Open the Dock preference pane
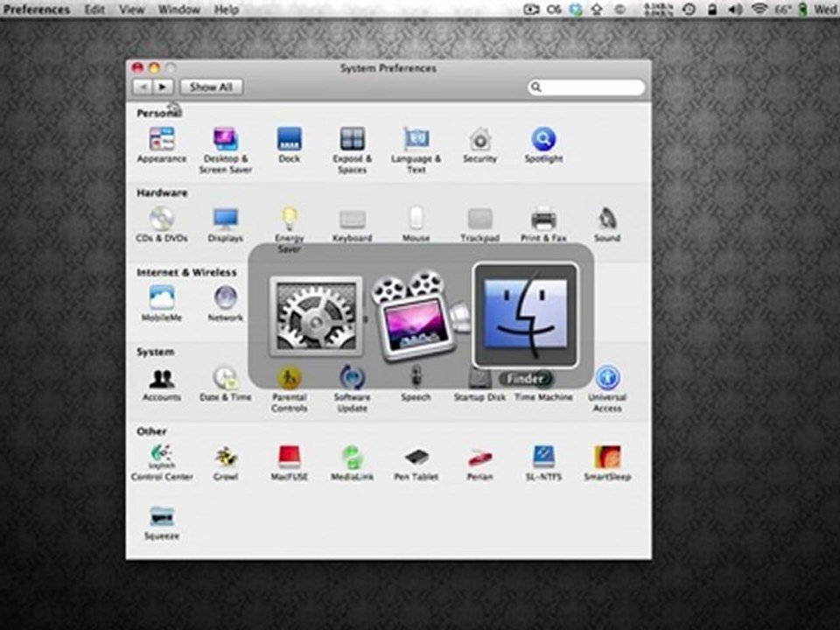This screenshot has width=840, height=630. (290, 144)
